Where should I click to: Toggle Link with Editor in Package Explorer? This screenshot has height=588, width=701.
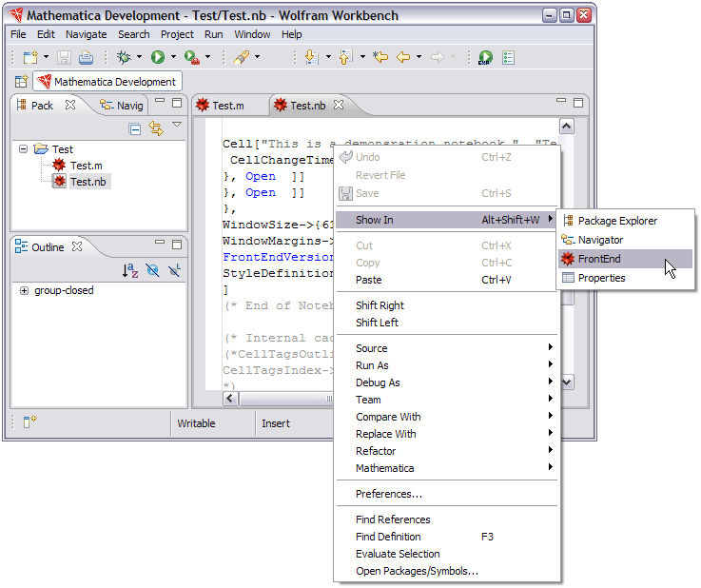coord(156,128)
